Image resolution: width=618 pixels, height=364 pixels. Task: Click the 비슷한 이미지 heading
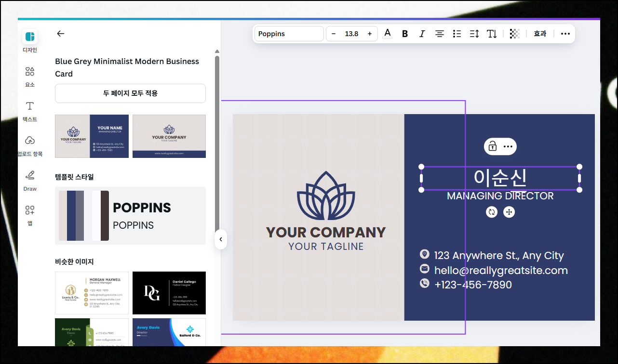click(x=74, y=262)
